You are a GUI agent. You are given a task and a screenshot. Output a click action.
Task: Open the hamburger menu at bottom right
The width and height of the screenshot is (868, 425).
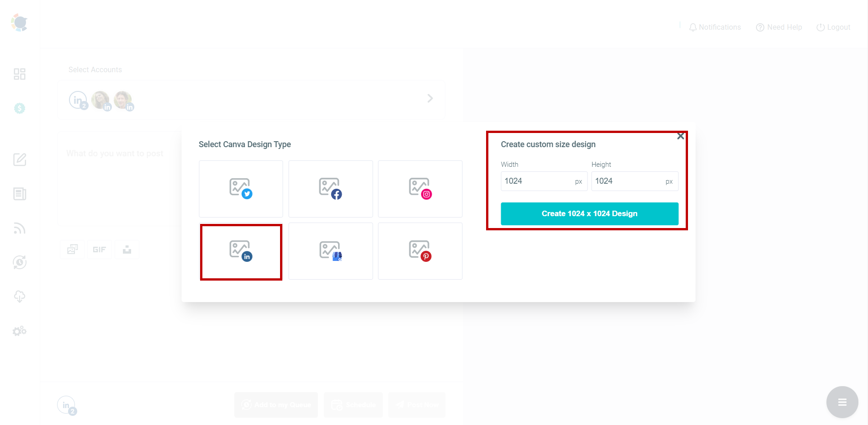point(842,402)
